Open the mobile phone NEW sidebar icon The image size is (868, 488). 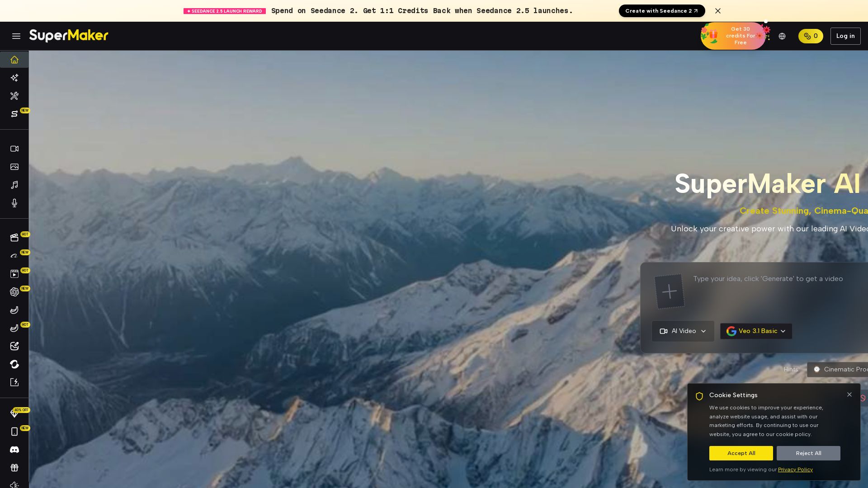coord(14,432)
